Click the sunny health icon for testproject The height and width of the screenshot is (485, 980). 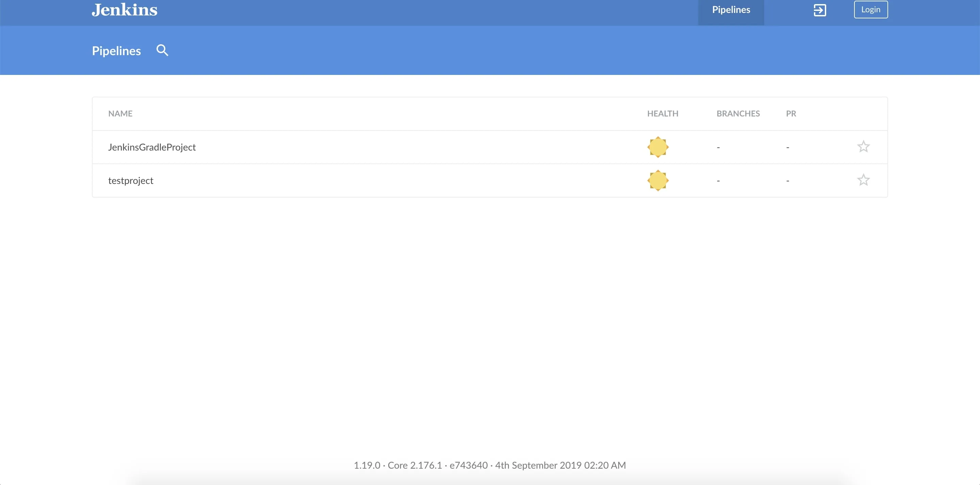click(x=658, y=181)
